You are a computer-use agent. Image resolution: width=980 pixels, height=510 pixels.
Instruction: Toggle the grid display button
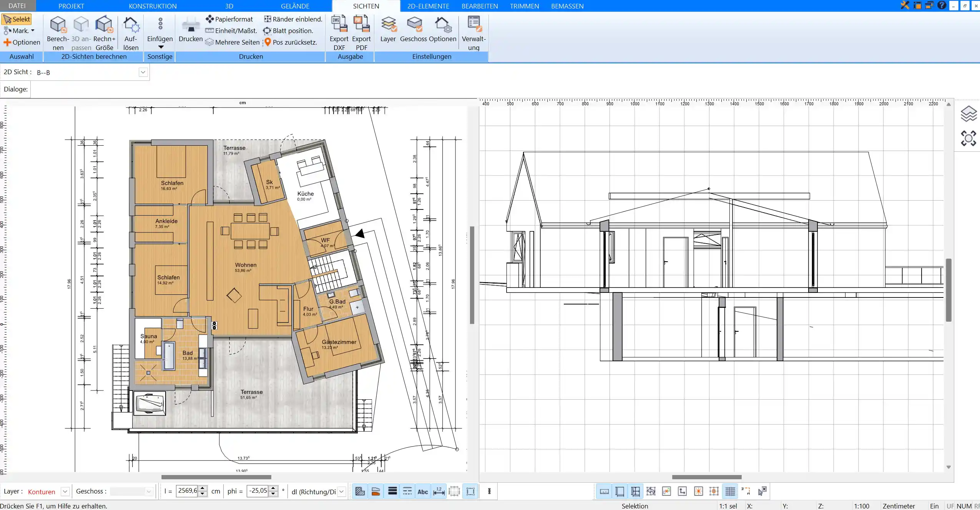click(x=730, y=491)
